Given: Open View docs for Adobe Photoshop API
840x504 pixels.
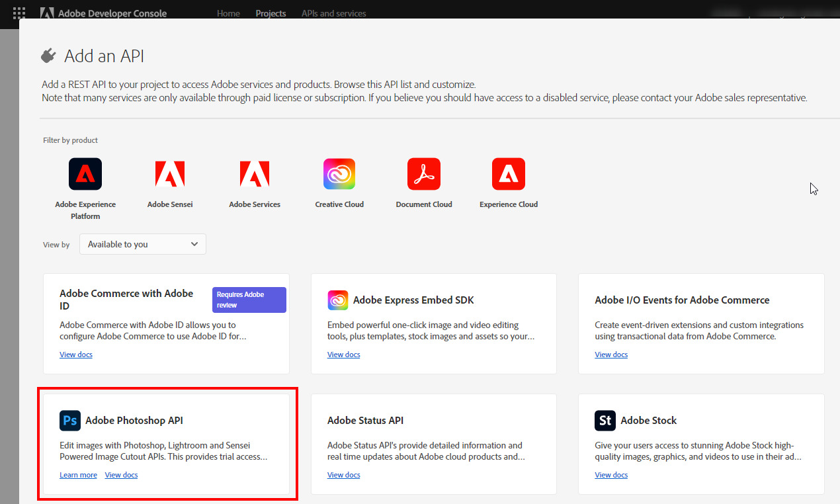Looking at the screenshot, I should (x=121, y=475).
